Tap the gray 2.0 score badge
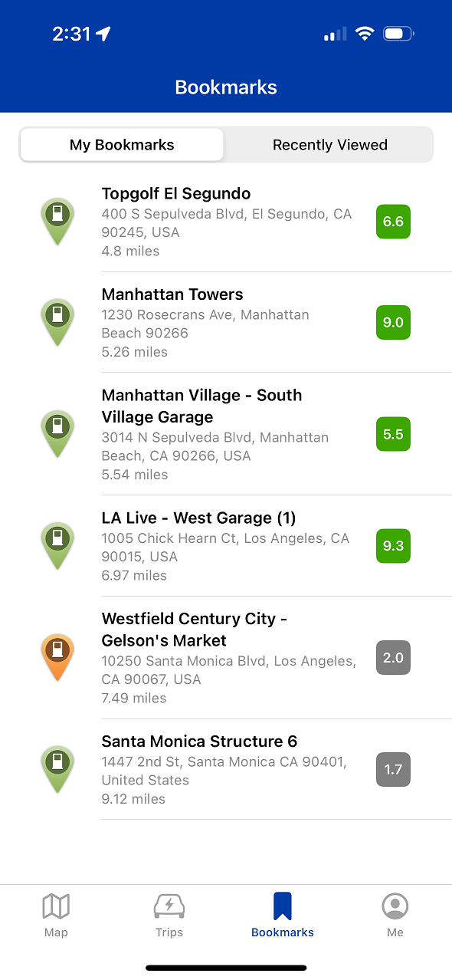This screenshot has width=452, height=980. pyautogui.click(x=393, y=658)
